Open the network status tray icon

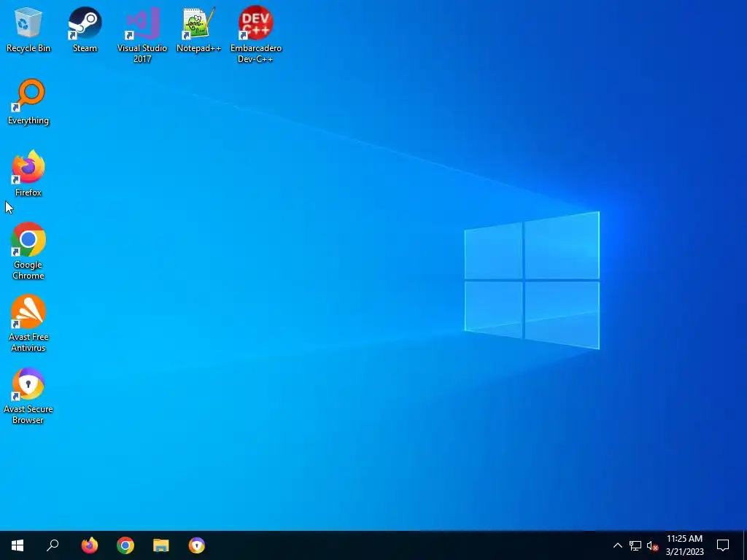(635, 545)
